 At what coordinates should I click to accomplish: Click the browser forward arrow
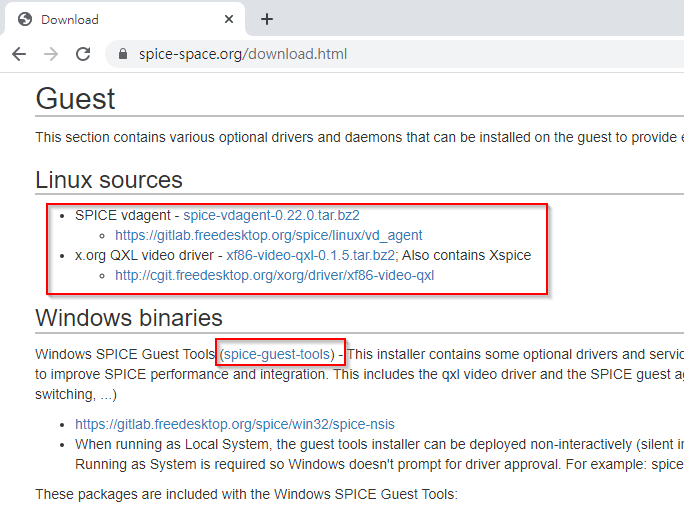pyautogui.click(x=51, y=54)
